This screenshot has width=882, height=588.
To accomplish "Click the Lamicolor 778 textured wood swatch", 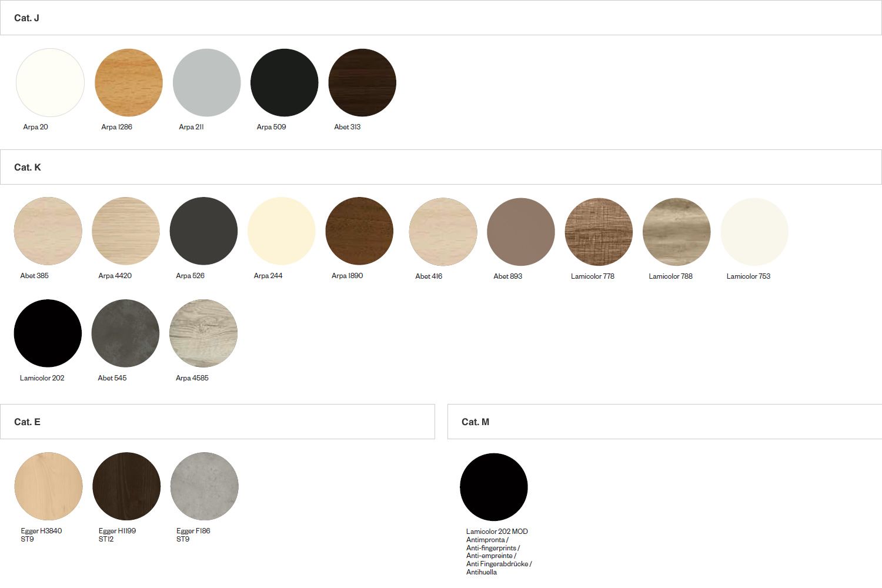I will (x=599, y=232).
